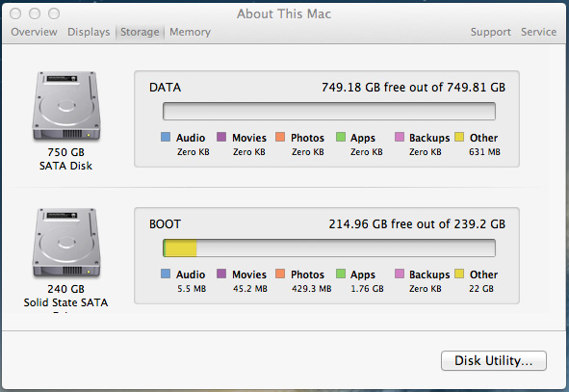Click the yellow segment of BOOT usage bar
569x392 pixels.
[181, 248]
